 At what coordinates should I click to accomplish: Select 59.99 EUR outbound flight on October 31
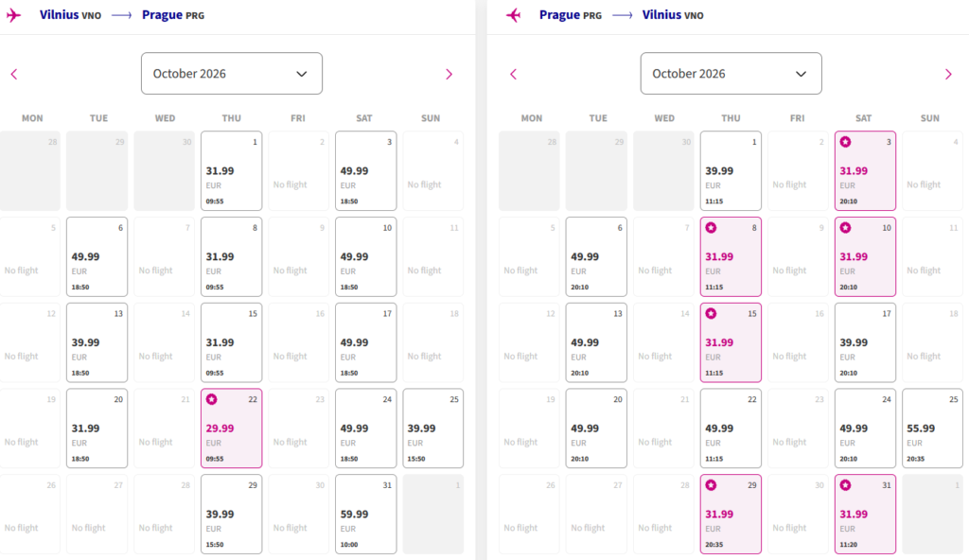click(365, 514)
